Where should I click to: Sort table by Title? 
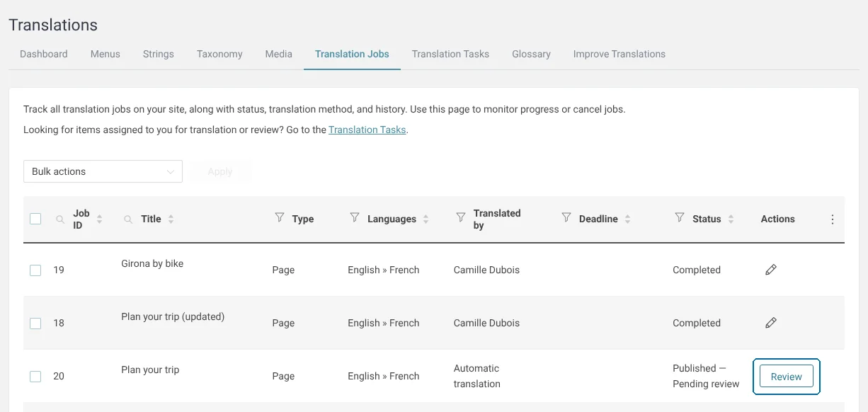click(171, 219)
